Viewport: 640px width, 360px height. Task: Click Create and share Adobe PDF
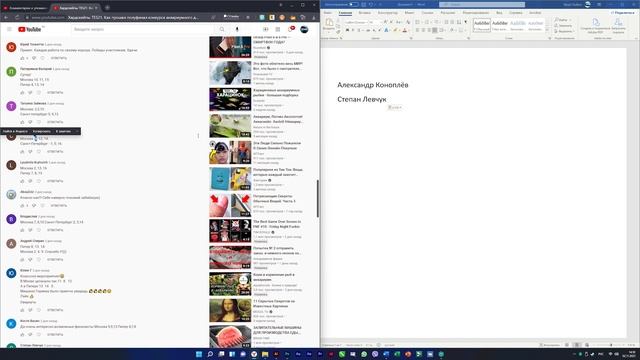pyautogui.click(x=596, y=25)
